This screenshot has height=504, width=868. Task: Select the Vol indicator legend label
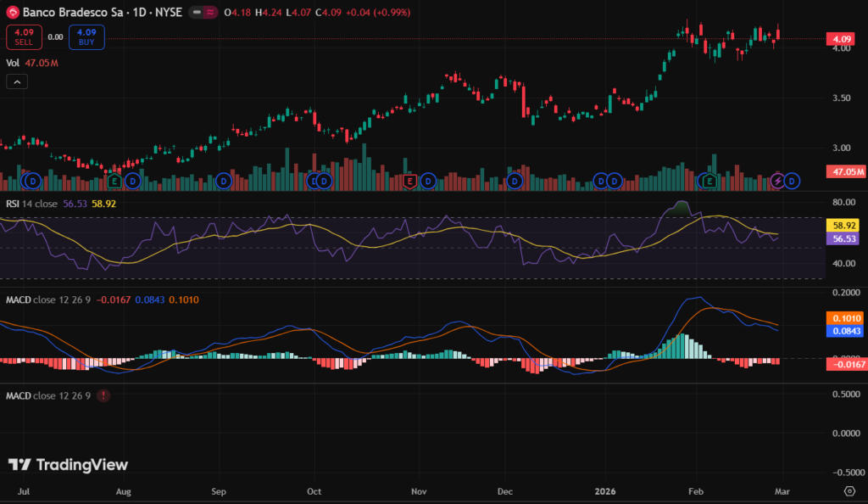click(13, 63)
